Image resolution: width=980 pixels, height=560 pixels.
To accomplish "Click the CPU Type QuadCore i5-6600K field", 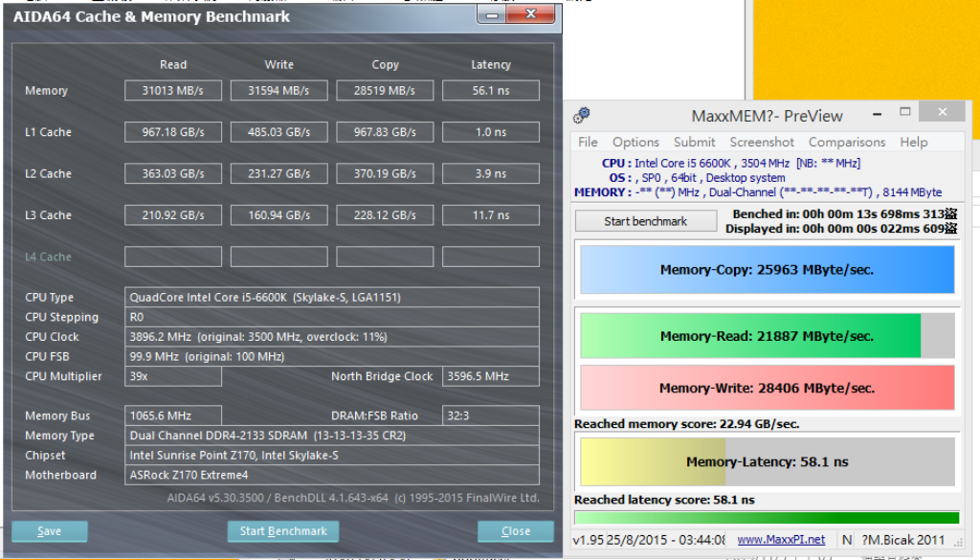I will click(x=332, y=298).
